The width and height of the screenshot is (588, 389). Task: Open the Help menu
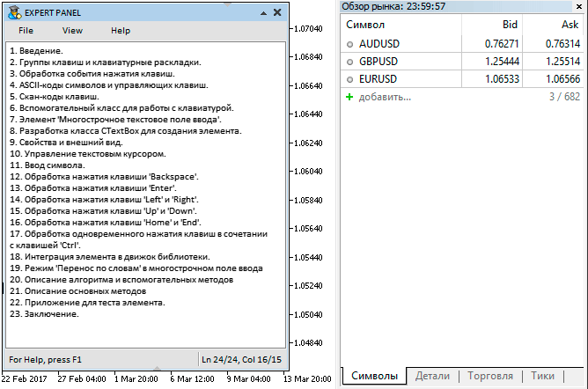click(x=121, y=31)
